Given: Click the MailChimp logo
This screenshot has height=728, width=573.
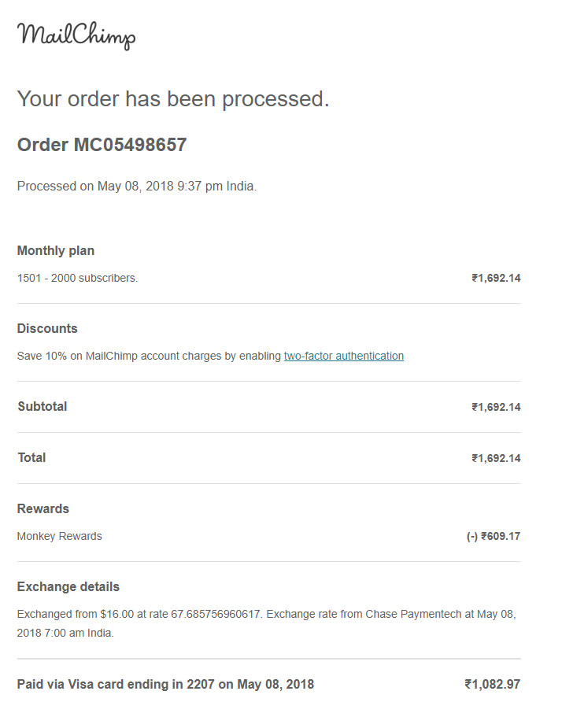Looking at the screenshot, I should click(x=76, y=35).
